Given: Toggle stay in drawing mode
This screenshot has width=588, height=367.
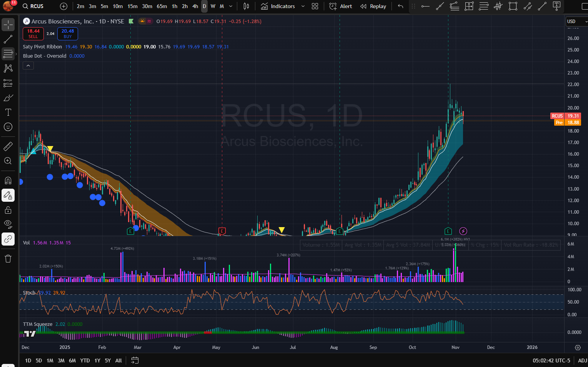Looking at the screenshot, I should pyautogui.click(x=8, y=195).
